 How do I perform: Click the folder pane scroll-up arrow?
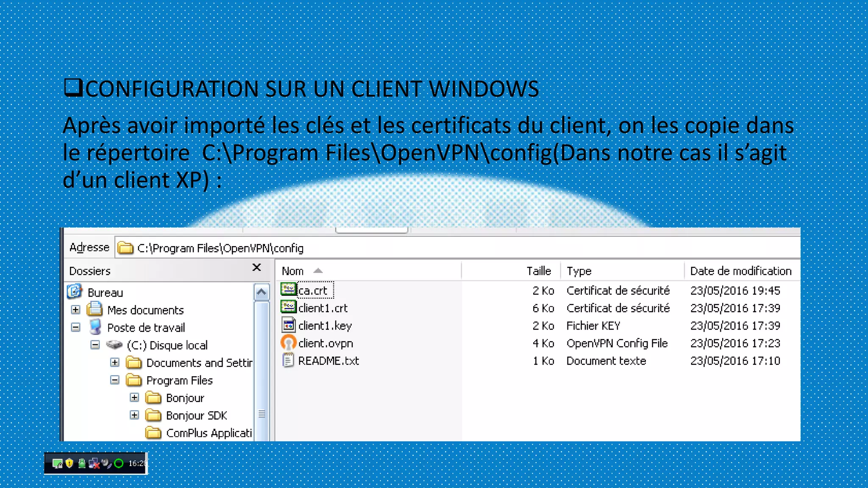pos(262,292)
